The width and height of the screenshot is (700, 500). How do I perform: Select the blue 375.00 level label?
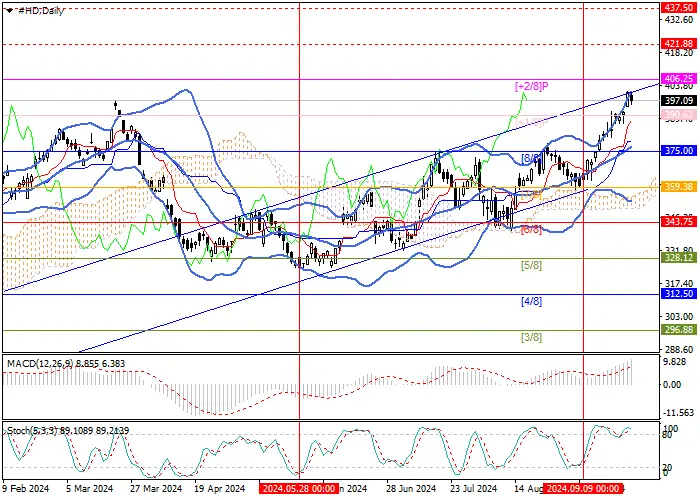[x=678, y=151]
